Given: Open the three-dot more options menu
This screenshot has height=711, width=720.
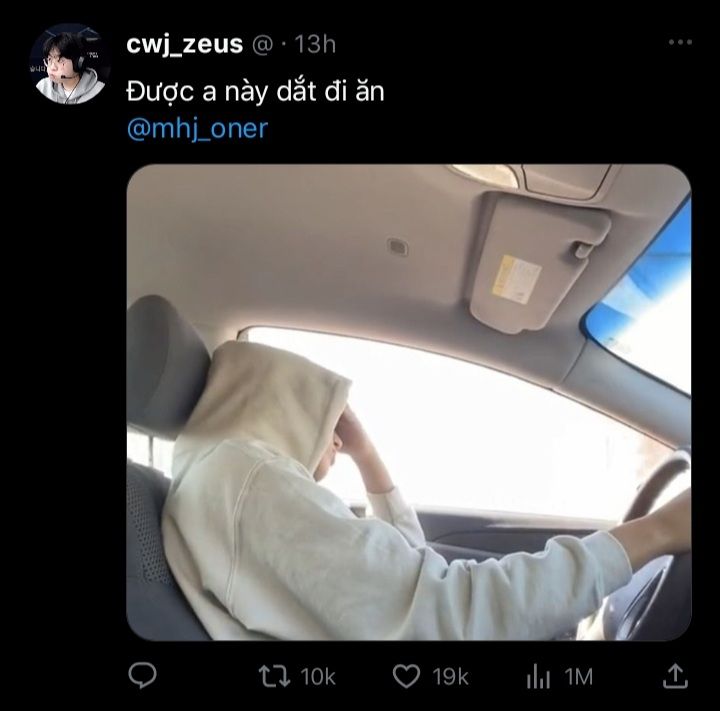Looking at the screenshot, I should [680, 42].
